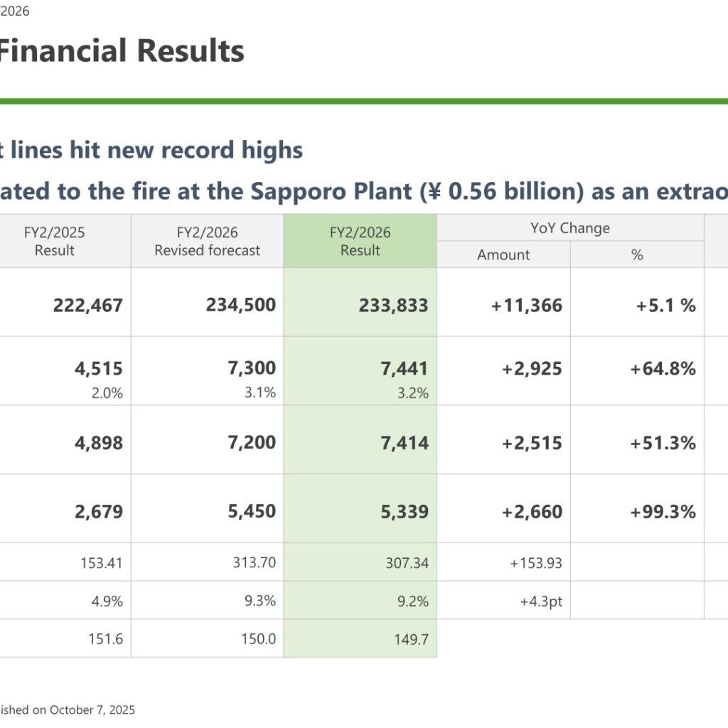728x728 pixels.
Task: Click the '%' sub-header cell
Action: 637,255
